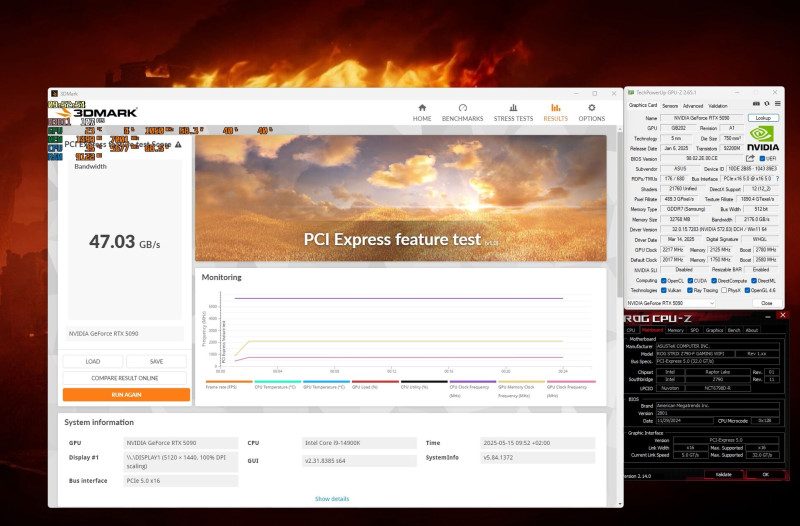800x526 pixels.
Task: Click the BIOS export share icon in GPU-Z
Action: pos(750,159)
